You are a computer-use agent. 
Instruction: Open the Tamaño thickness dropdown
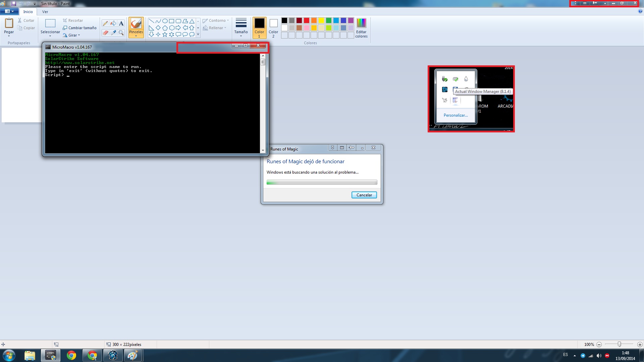241,27
